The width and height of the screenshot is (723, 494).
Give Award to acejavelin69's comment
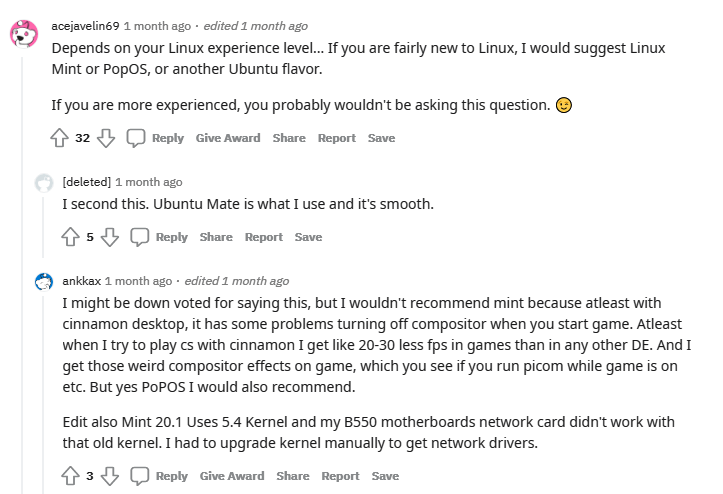pos(228,138)
